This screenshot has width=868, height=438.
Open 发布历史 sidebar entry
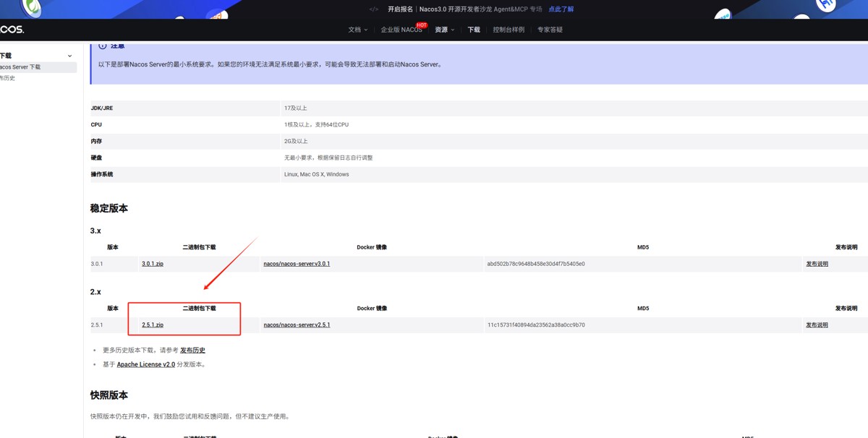pyautogui.click(x=7, y=78)
